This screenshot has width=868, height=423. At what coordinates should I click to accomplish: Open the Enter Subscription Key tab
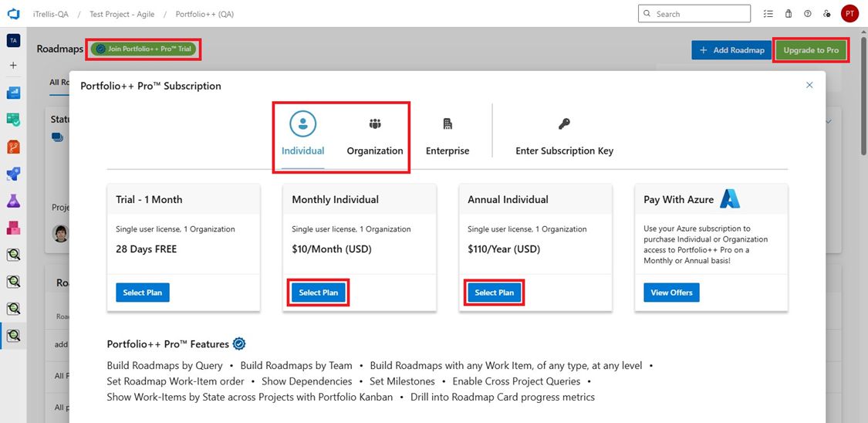point(564,137)
